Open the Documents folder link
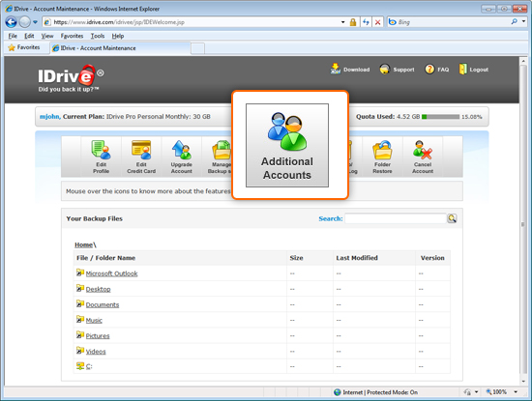Image resolution: width=532 pixels, height=401 pixels. (103, 304)
